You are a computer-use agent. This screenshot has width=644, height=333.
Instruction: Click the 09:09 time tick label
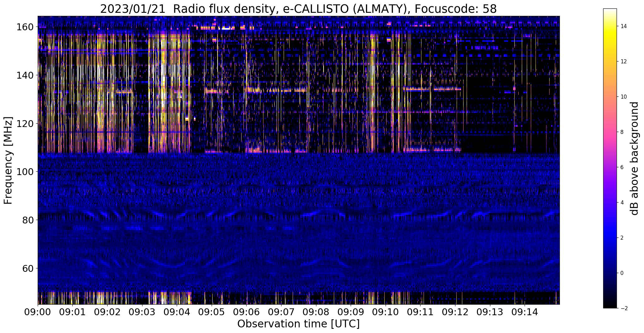[x=351, y=312]
